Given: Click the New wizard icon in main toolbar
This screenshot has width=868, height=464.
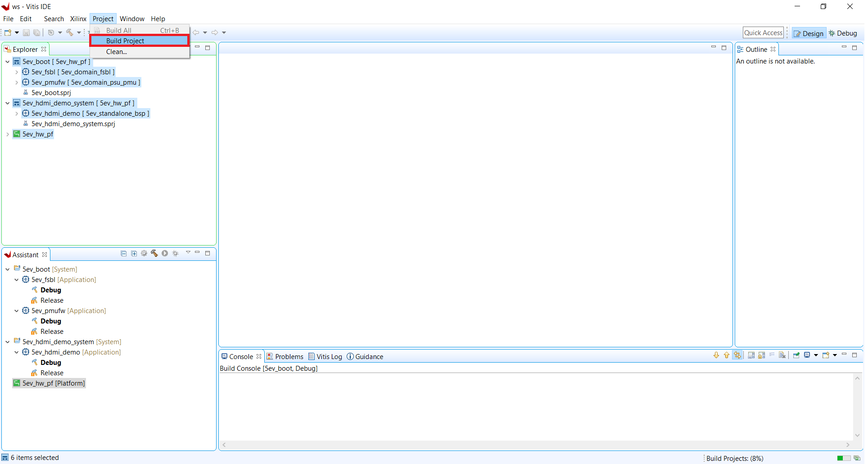Looking at the screenshot, I should pyautogui.click(x=8, y=32).
